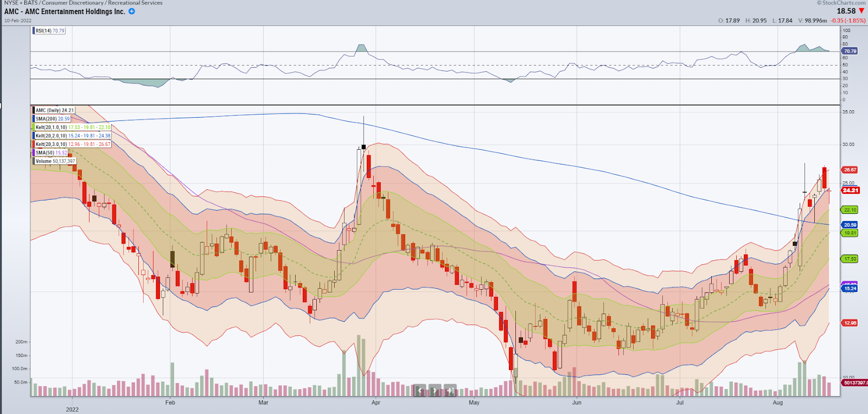Select the RSI(14) 70.79 indicator label
This screenshot has width=868, height=414.
coord(49,31)
